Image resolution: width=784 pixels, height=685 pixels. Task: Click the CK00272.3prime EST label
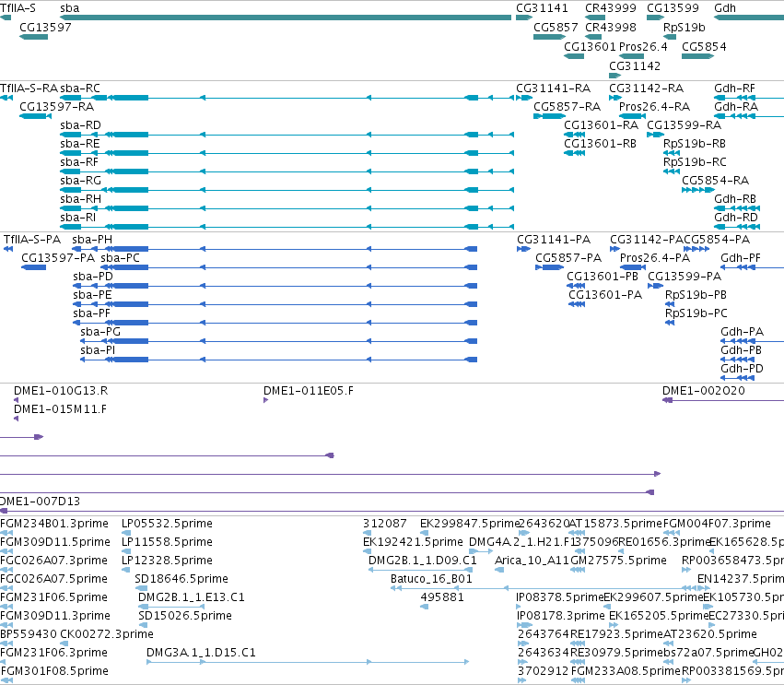tap(107, 634)
